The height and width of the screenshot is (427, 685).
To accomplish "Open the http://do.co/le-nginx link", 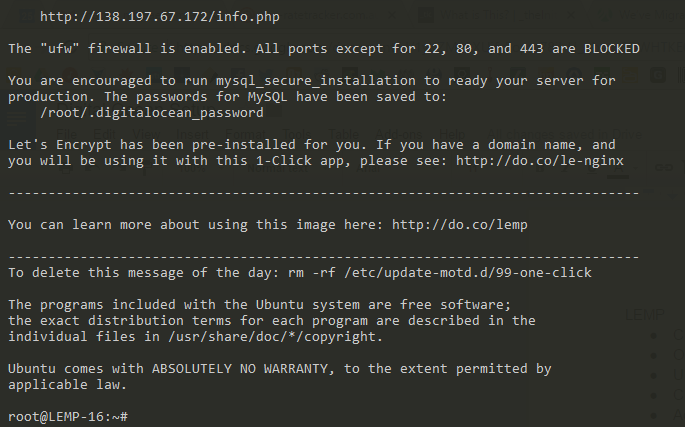I will coord(540,161).
